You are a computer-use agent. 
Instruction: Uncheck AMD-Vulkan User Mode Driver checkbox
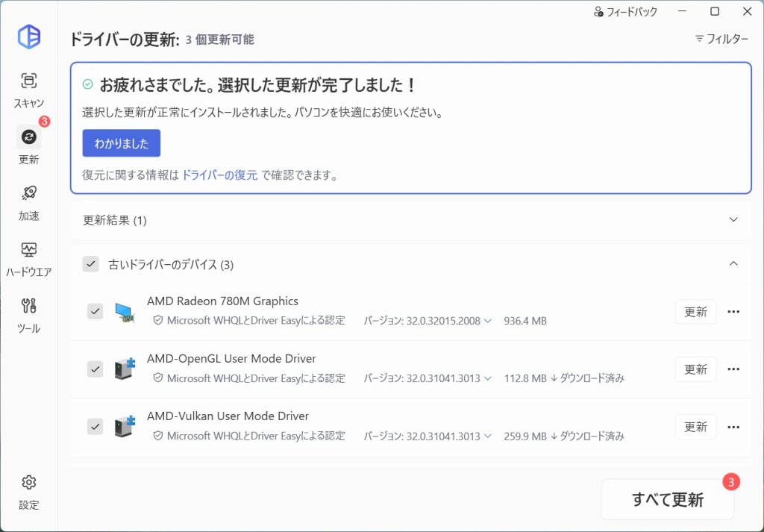[95, 426]
